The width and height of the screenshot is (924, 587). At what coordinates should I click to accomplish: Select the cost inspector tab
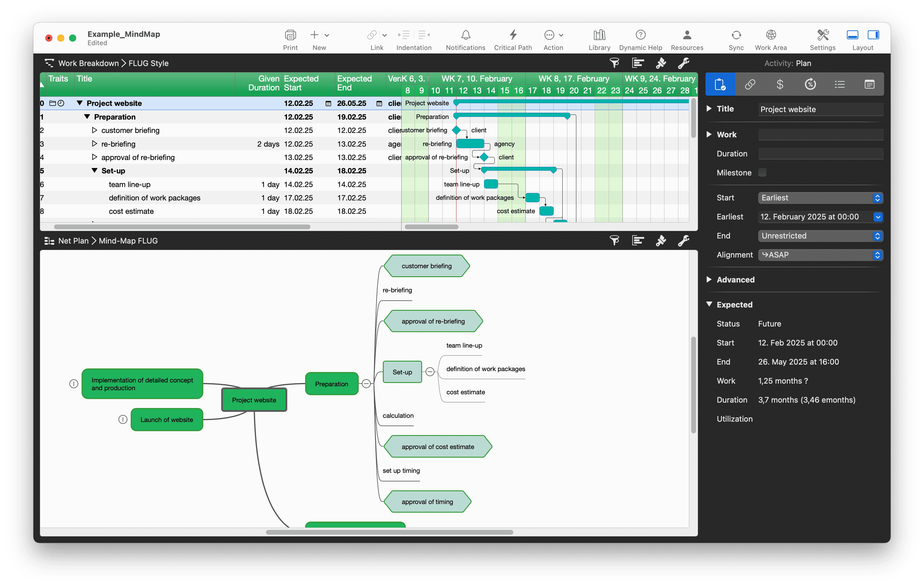pos(780,84)
